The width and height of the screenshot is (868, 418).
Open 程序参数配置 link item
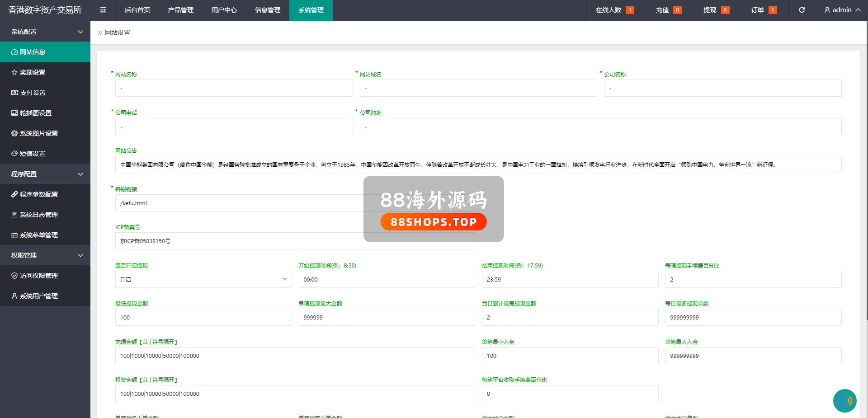tap(38, 194)
